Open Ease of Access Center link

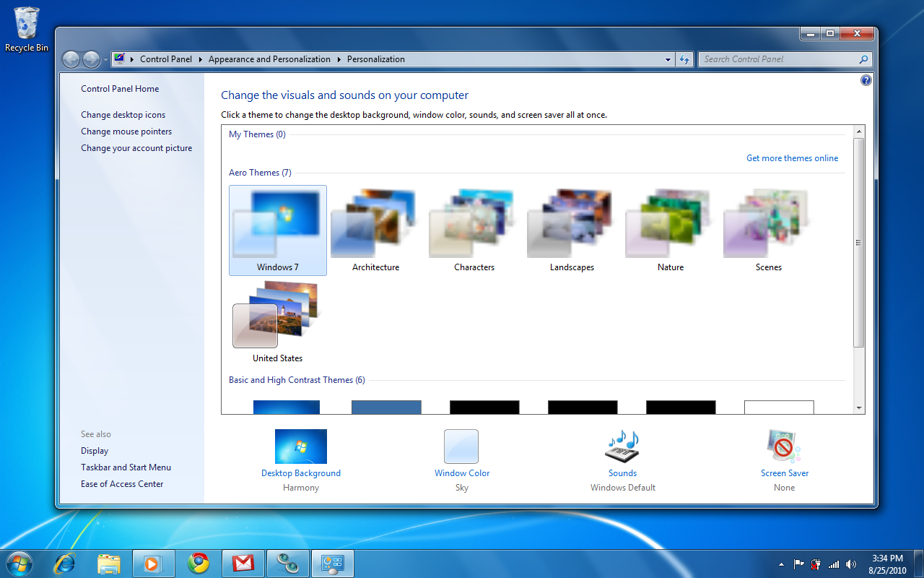tap(122, 484)
